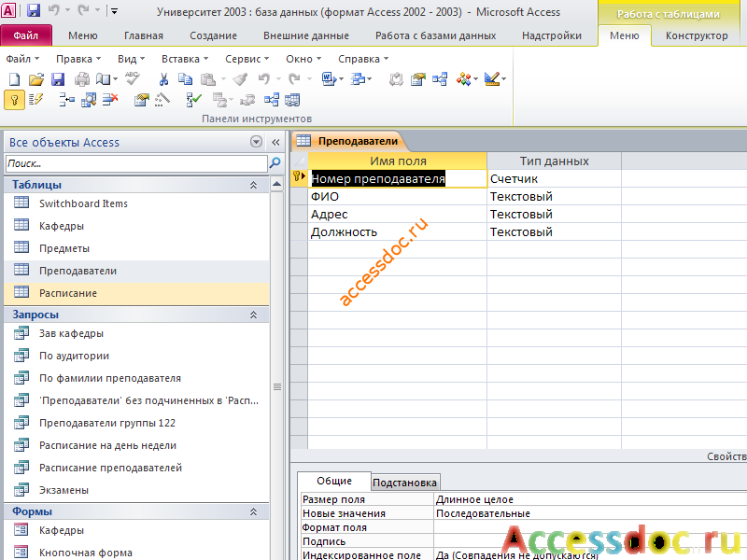This screenshot has height=560, width=747.
Task: Click the Builder magic wand icon
Action: pos(162,100)
